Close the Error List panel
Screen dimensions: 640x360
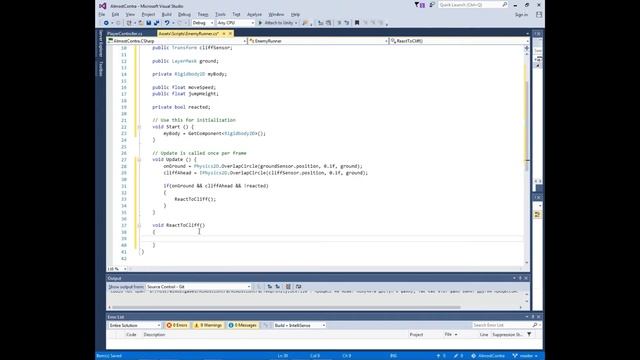(539, 317)
